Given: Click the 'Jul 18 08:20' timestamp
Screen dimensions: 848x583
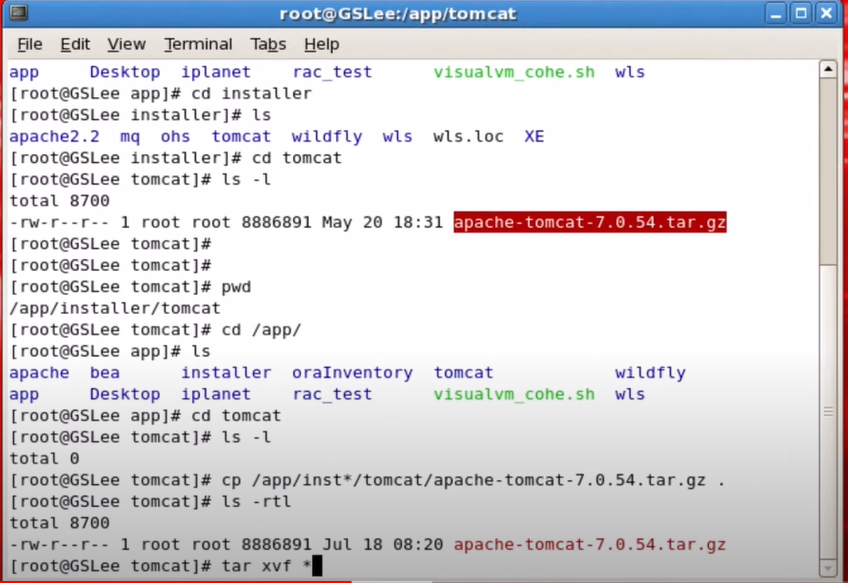Looking at the screenshot, I should [383, 545].
